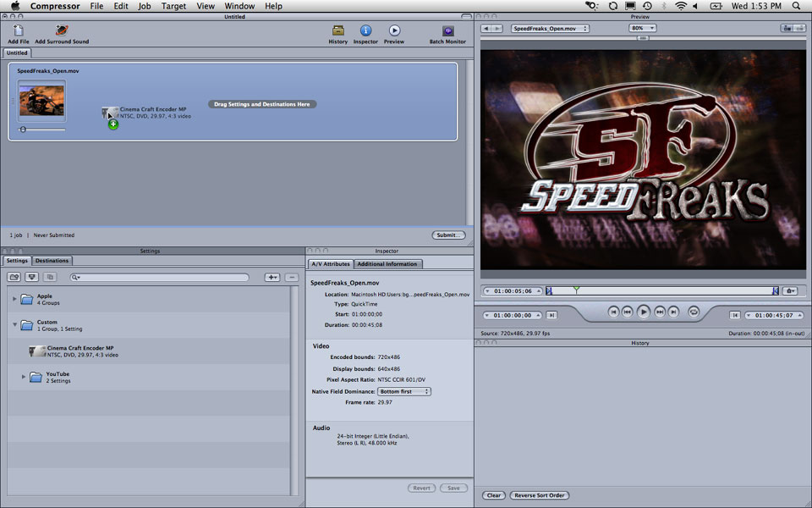Click the Drag Settings and Destinations Here target
The image size is (812, 508).
[262, 104]
